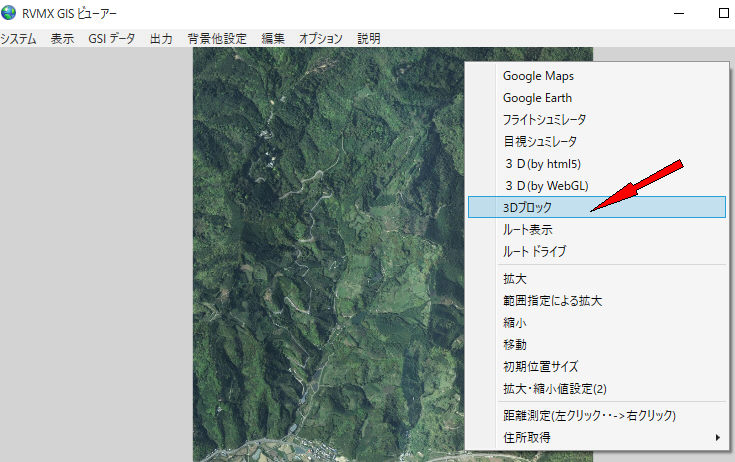The width and height of the screenshot is (735, 462).
Task: Choose ルート表示 menu item
Action: tap(527, 229)
